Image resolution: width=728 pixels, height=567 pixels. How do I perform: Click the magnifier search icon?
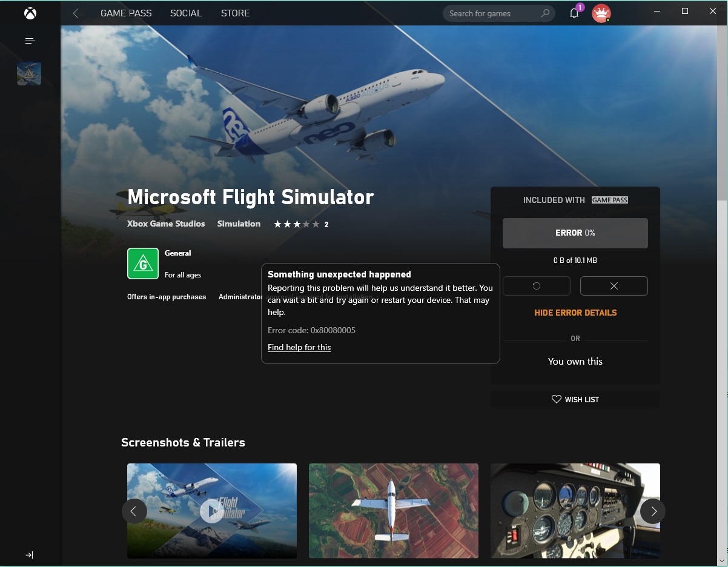pyautogui.click(x=545, y=13)
